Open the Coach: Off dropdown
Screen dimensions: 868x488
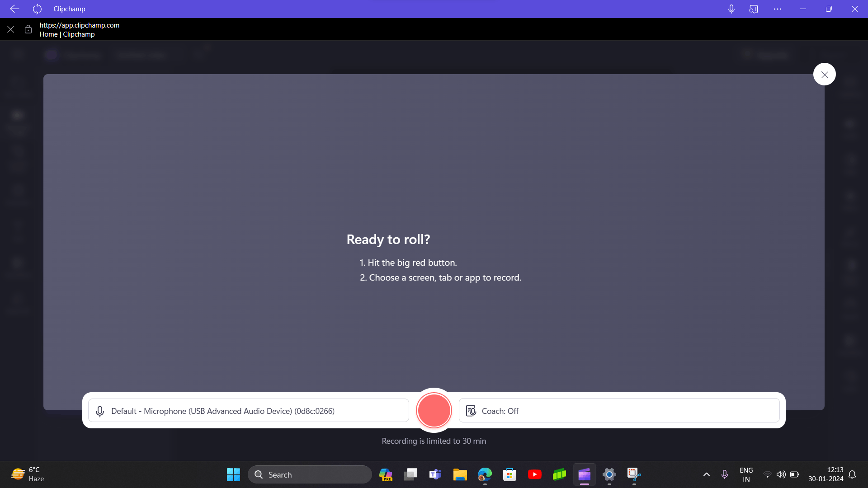coord(619,411)
